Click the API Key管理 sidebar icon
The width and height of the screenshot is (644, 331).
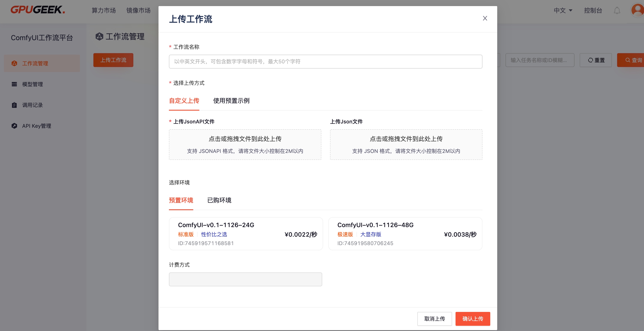pos(14,126)
